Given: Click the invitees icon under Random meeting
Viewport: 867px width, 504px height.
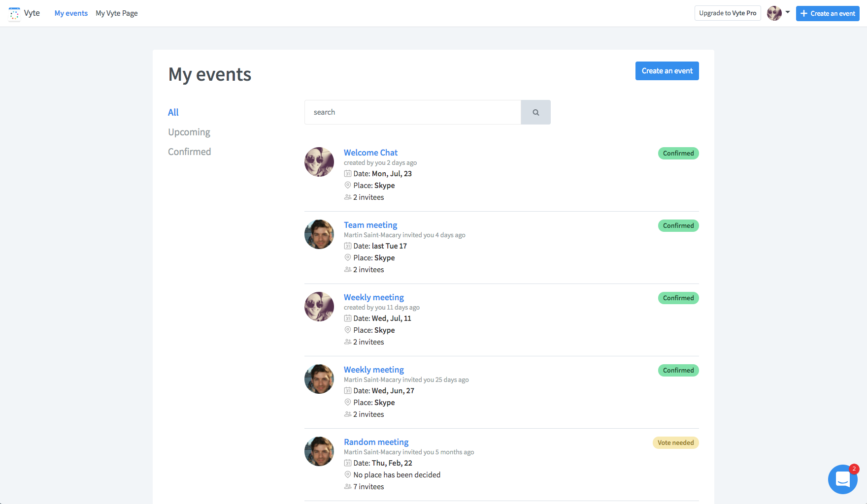Looking at the screenshot, I should pos(348,487).
